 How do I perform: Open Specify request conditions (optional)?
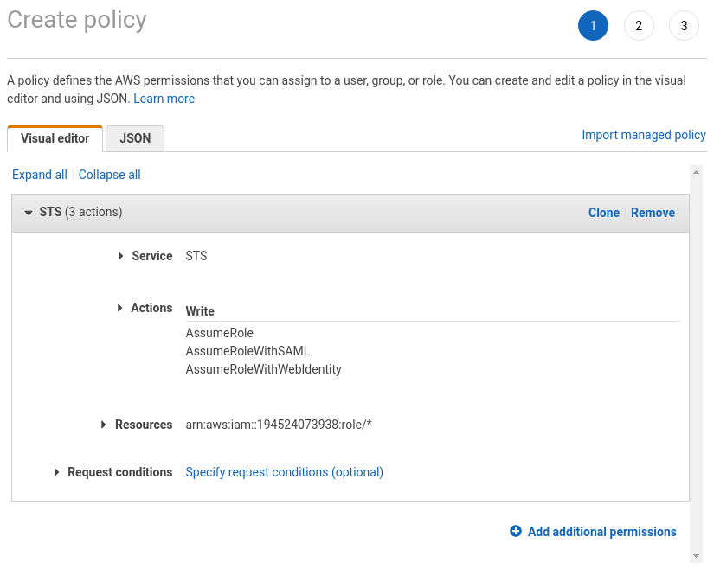pos(284,472)
